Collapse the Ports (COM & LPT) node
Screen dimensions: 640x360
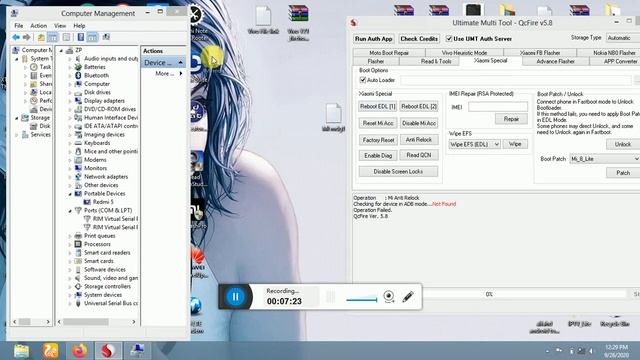tap(70, 211)
